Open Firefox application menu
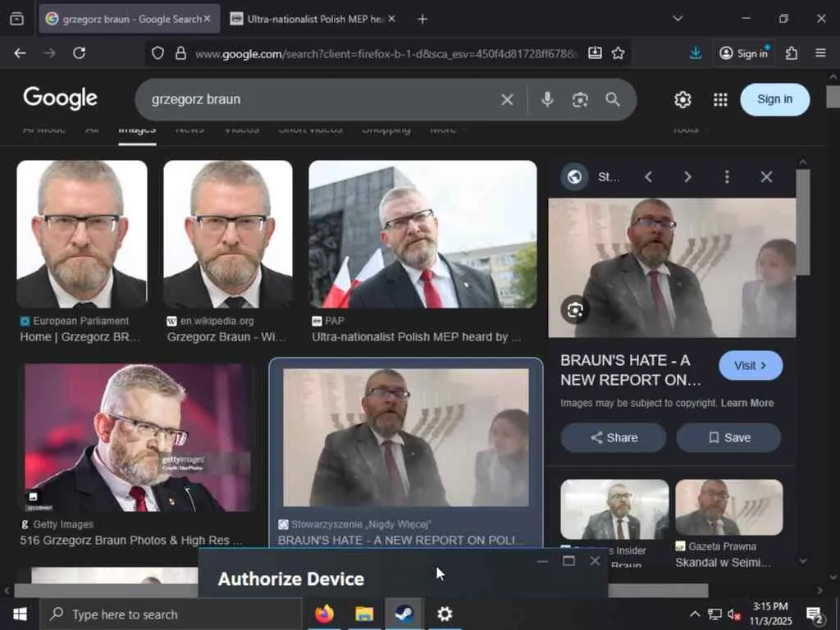The width and height of the screenshot is (840, 630). click(820, 53)
